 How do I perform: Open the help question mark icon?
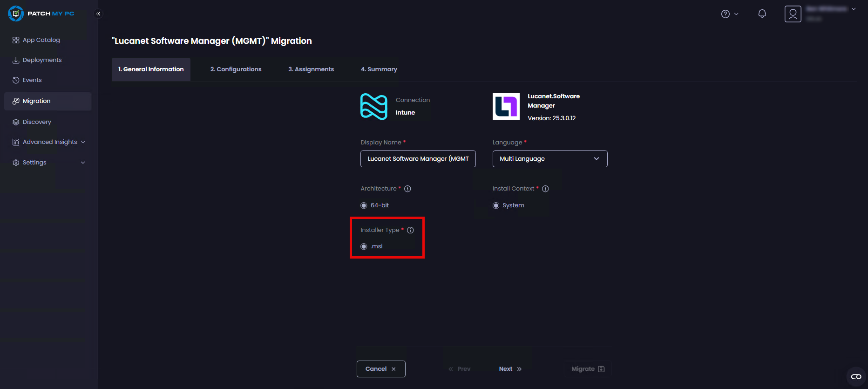[x=726, y=14]
